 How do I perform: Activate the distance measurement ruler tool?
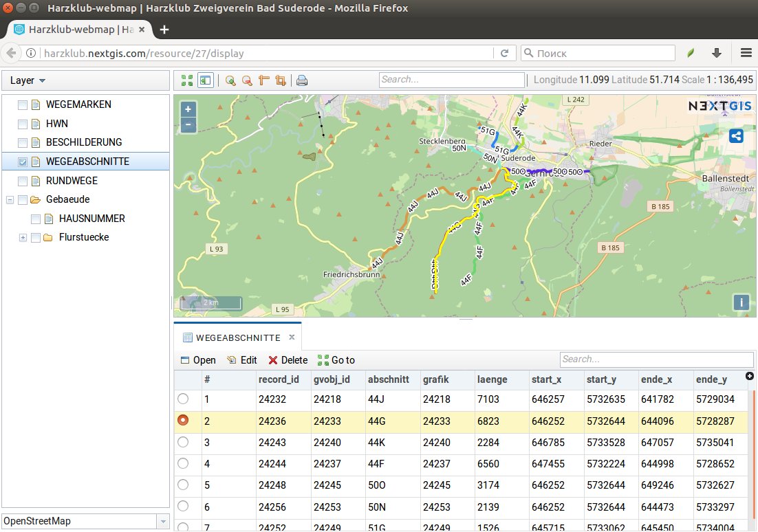(x=263, y=80)
